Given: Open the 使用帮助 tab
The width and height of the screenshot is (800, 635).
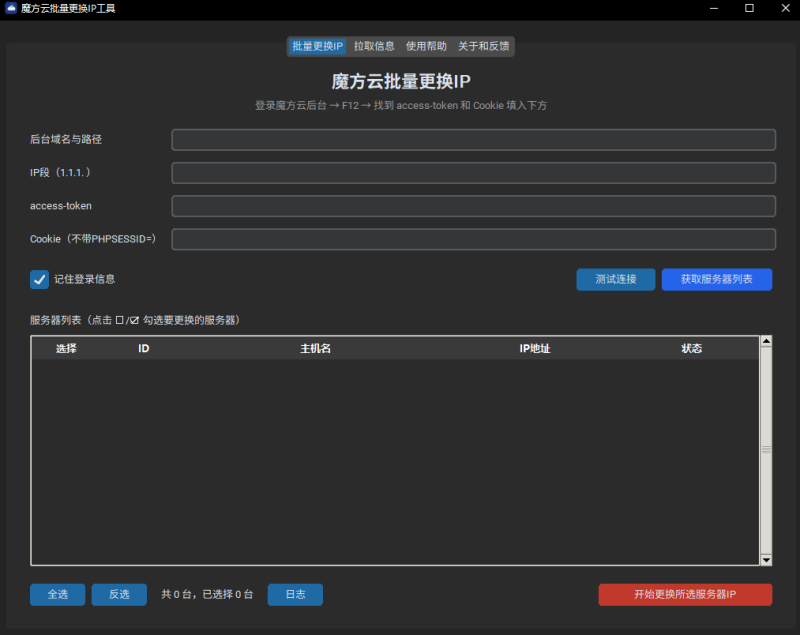Looking at the screenshot, I should click(x=426, y=46).
